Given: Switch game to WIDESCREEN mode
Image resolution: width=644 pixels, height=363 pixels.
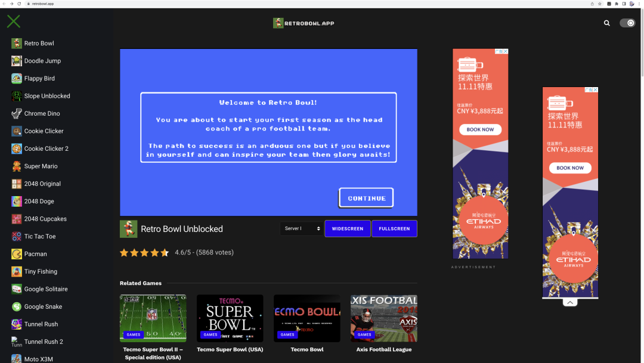Looking at the screenshot, I should point(348,229).
